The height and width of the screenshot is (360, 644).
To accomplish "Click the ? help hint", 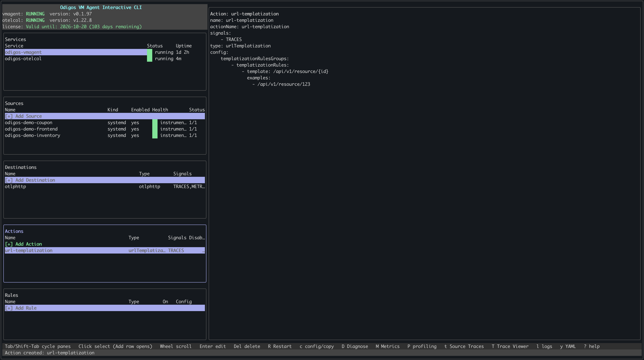I will pos(592,346).
